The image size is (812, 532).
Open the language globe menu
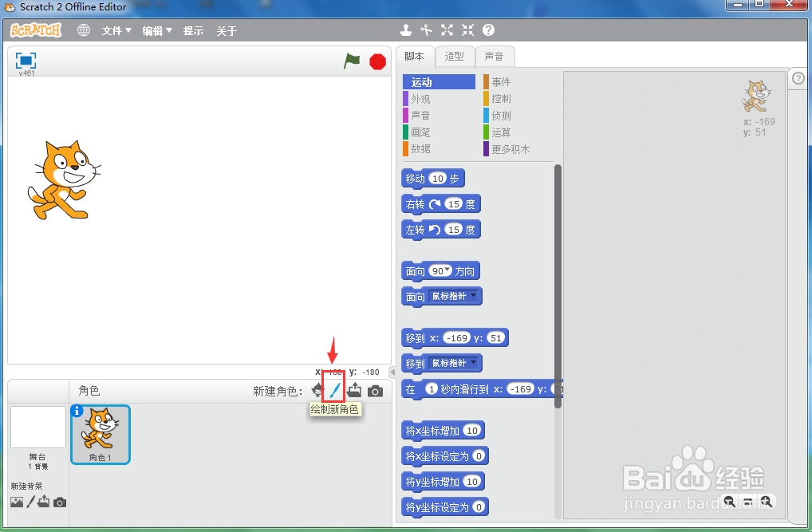tap(84, 30)
